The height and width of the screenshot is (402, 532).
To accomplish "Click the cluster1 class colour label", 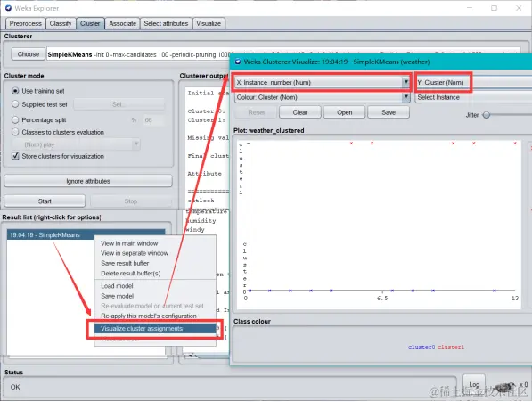I will (451, 347).
